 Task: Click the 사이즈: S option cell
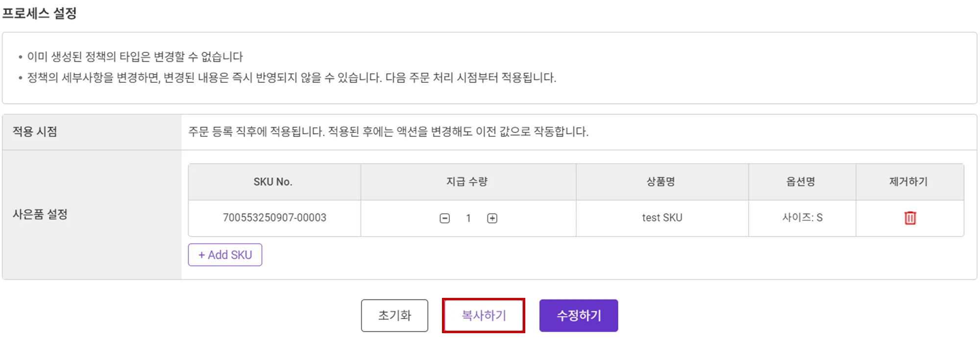point(802,218)
